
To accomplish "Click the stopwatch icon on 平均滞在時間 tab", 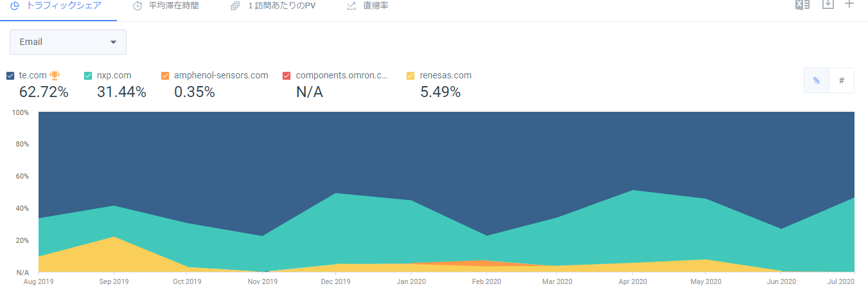I will [137, 6].
